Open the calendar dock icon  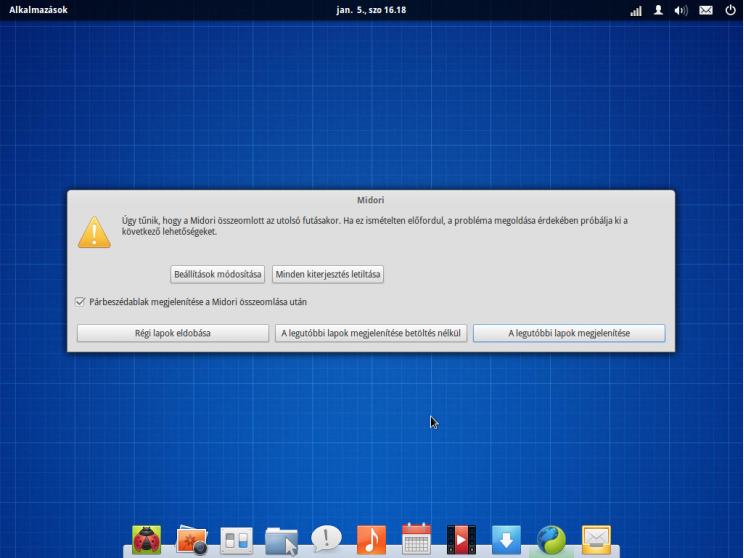(x=416, y=539)
